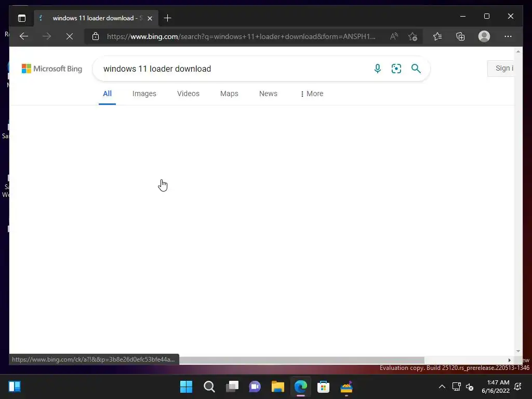Viewport: 532px width, 399px height.
Task: Open the network tray icon
Action: [456, 387]
